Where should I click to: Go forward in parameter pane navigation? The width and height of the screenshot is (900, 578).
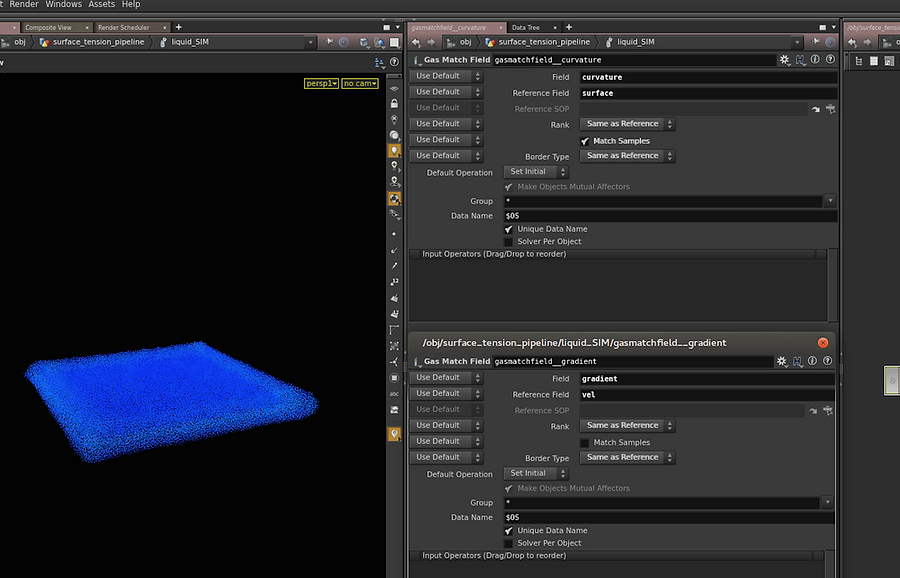(430, 42)
